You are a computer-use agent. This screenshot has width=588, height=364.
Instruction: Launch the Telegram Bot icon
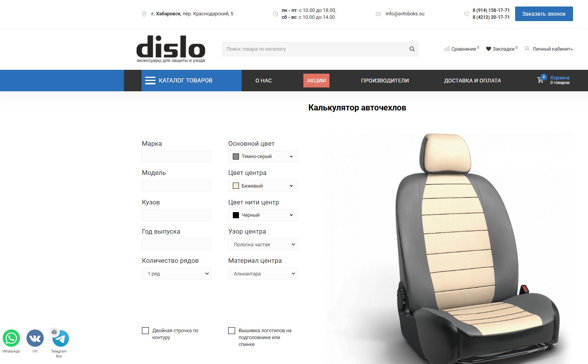click(x=60, y=339)
